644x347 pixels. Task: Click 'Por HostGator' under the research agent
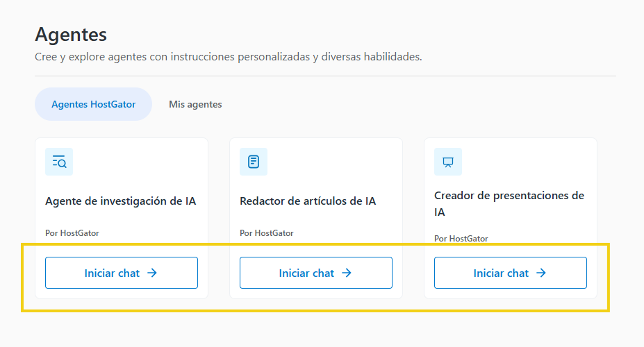72,233
